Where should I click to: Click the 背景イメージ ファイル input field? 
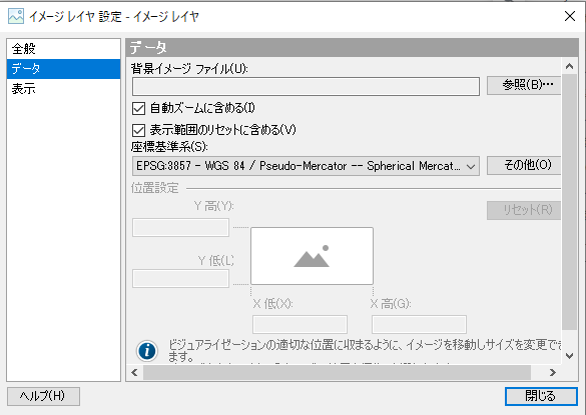tap(306, 86)
